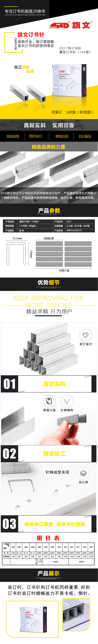Click the 优势细节 section heading
This screenshot has height=644, width=98.
[x=49, y=282]
